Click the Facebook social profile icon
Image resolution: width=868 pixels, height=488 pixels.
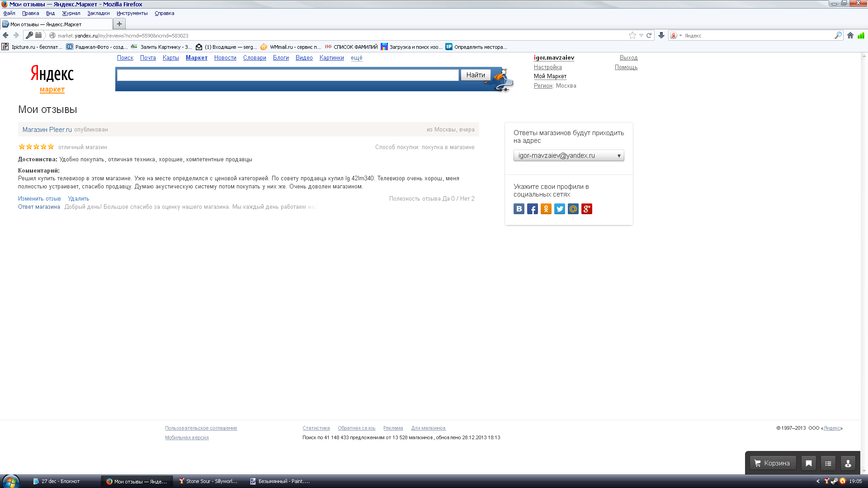pyautogui.click(x=533, y=209)
